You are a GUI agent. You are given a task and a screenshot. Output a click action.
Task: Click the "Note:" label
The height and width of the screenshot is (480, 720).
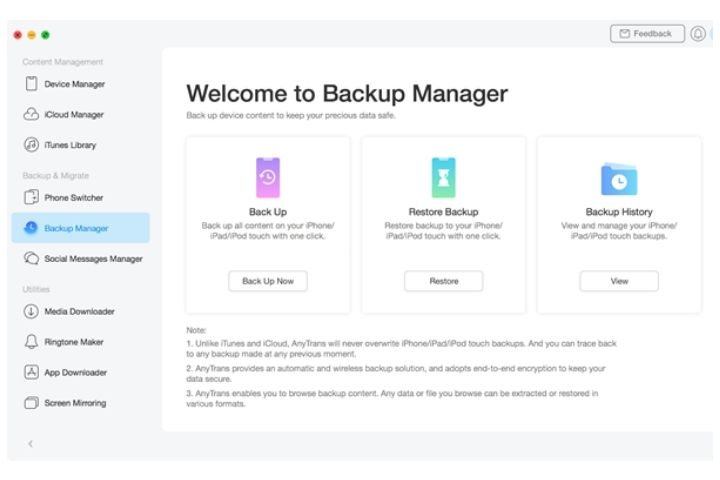coord(196,330)
